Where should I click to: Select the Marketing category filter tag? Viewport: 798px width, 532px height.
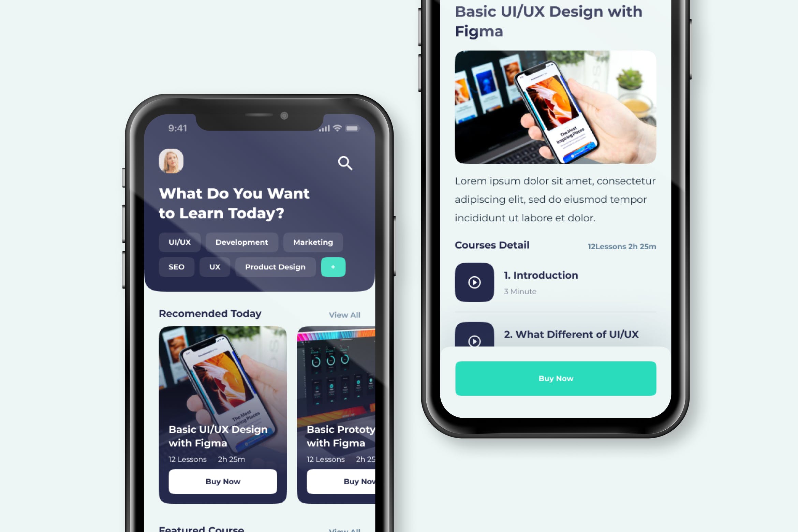(x=312, y=242)
